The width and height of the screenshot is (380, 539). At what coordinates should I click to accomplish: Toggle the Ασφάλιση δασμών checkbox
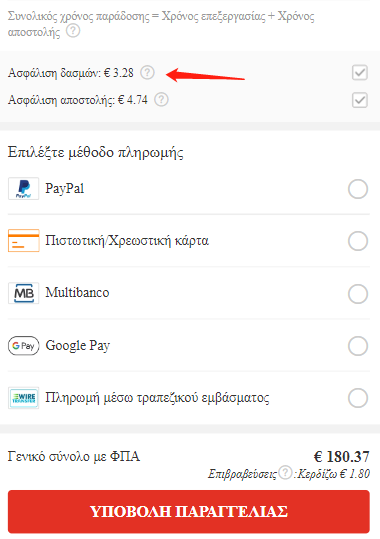pos(360,73)
